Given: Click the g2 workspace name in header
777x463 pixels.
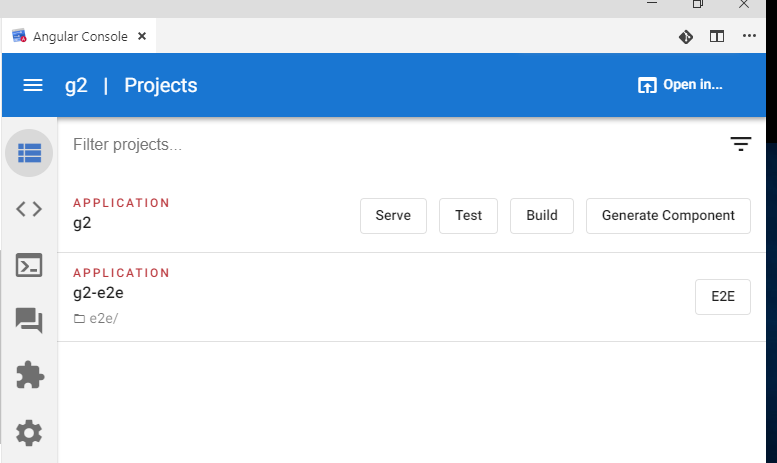Looking at the screenshot, I should pyautogui.click(x=76, y=85).
